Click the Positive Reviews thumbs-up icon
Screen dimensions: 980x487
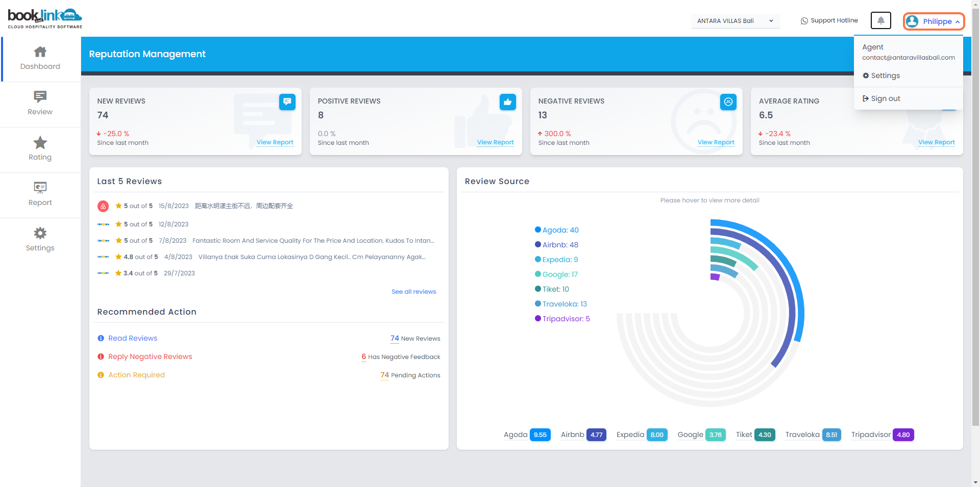tap(508, 102)
